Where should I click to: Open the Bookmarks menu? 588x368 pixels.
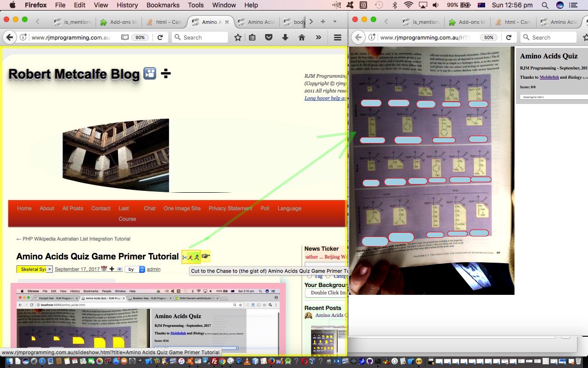163,5
